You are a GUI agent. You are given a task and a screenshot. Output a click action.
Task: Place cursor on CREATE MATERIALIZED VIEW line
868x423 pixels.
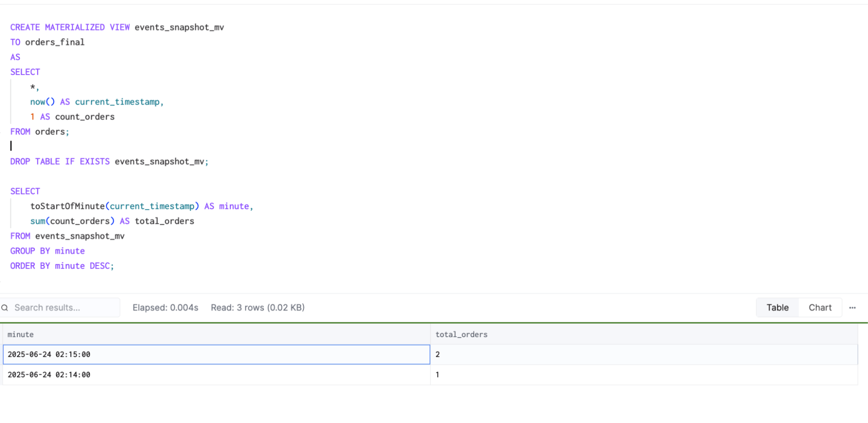117,27
